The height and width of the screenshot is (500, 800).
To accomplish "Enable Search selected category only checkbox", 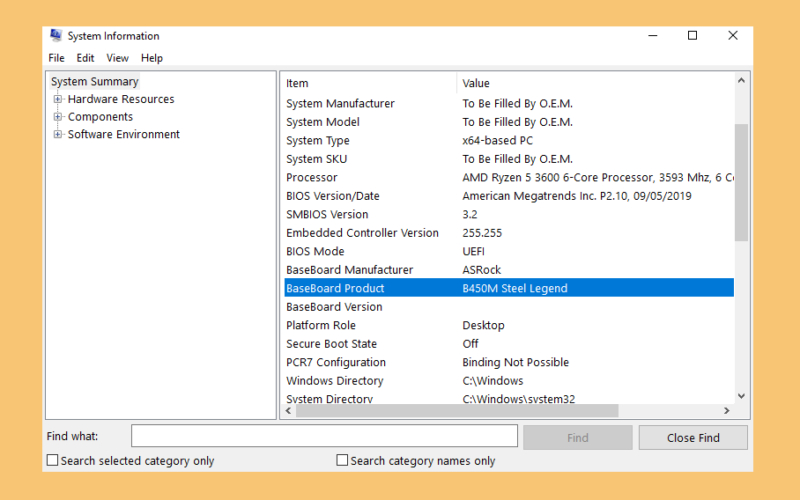I will [x=53, y=460].
